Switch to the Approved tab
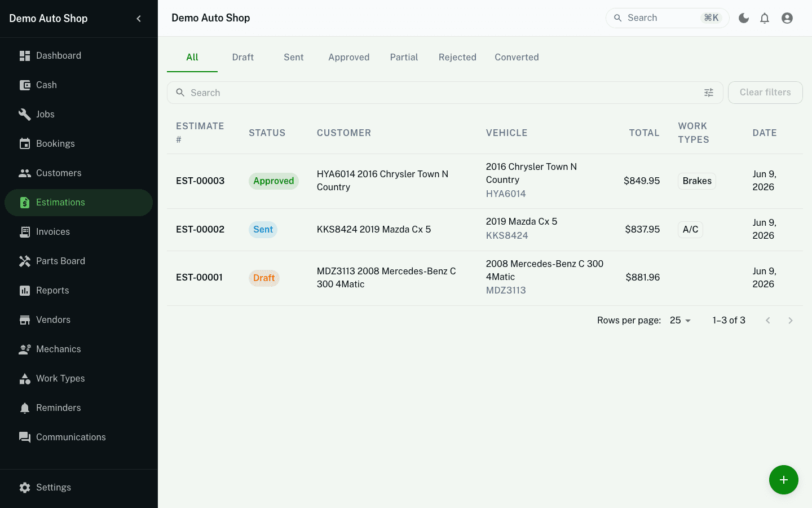The image size is (812, 508). pyautogui.click(x=349, y=57)
